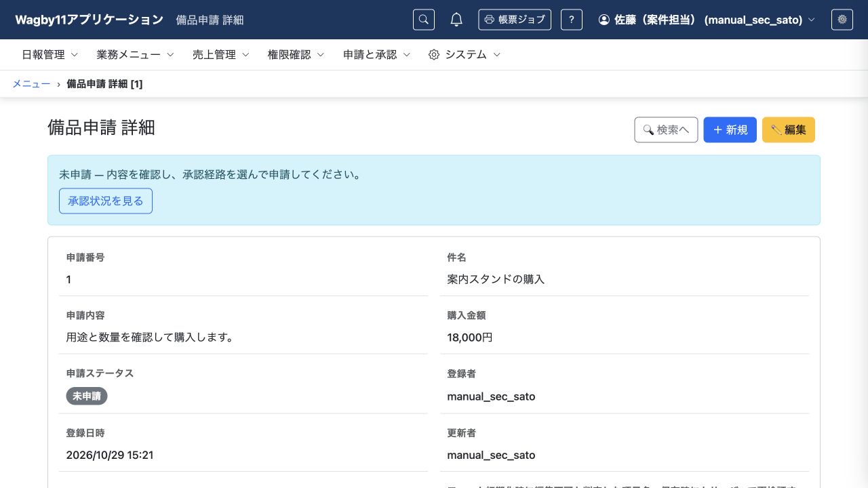The height and width of the screenshot is (488, 868).
Task: Click 申請内容 text 用途と数量を確認して購入します。
Action: click(x=150, y=337)
